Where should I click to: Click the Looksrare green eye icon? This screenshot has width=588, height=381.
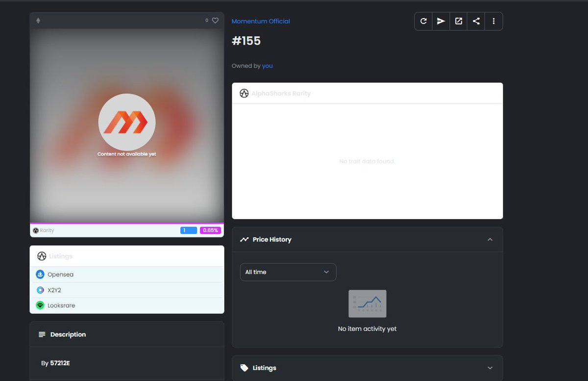tap(40, 305)
